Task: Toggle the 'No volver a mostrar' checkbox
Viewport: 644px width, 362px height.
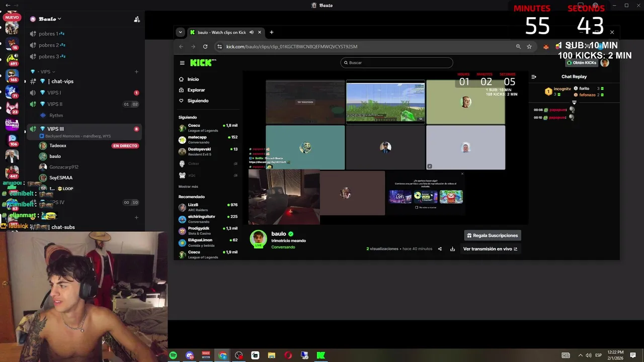Action: pyautogui.click(x=417, y=207)
